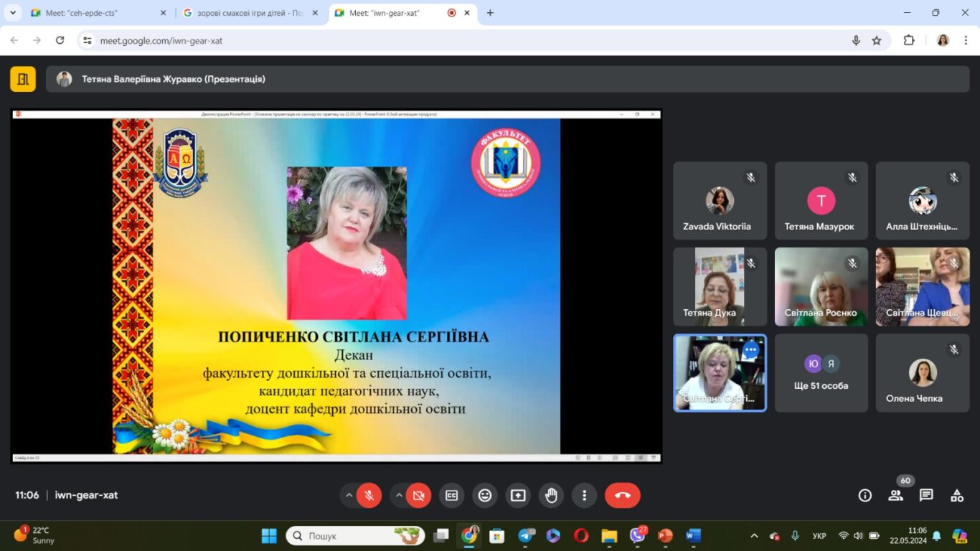The image size is (980, 551).
Task: Open the "Ще 51 особа" participants tile
Action: [821, 373]
